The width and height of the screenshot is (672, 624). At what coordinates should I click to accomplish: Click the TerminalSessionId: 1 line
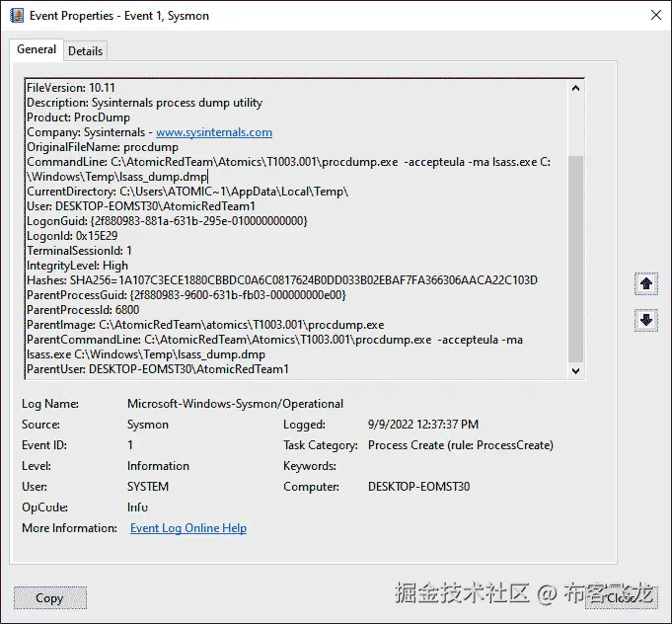pyautogui.click(x=79, y=251)
